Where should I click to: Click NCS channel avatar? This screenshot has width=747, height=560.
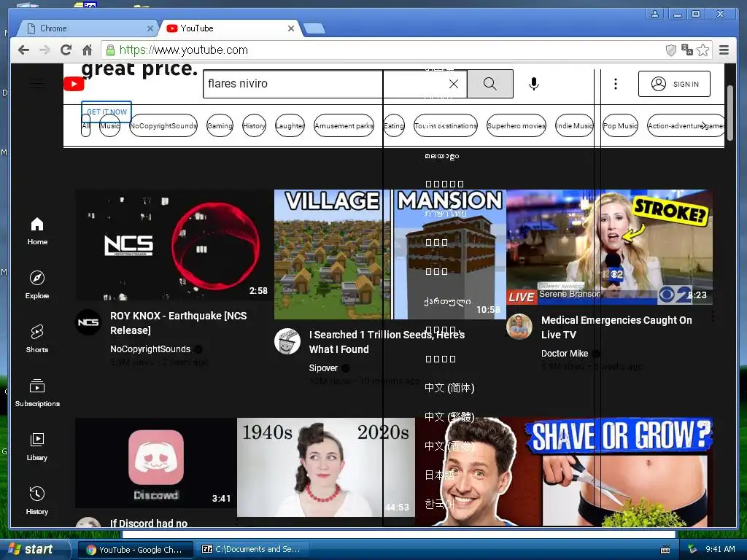[x=88, y=322]
